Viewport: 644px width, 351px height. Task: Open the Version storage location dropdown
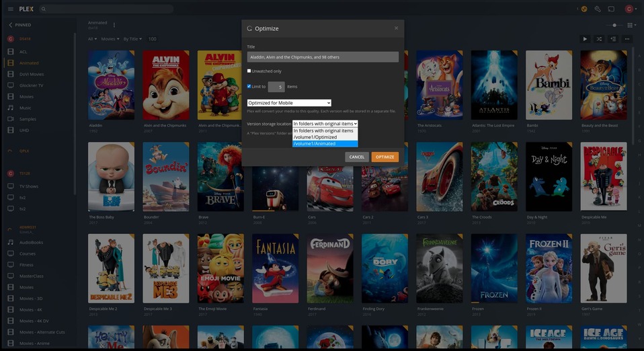pos(325,124)
